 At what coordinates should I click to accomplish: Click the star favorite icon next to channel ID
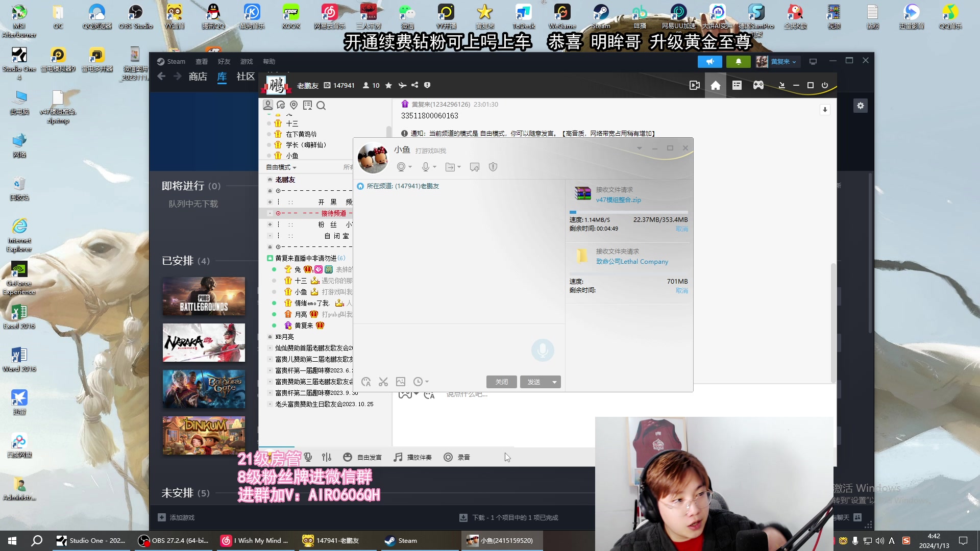[388, 85]
